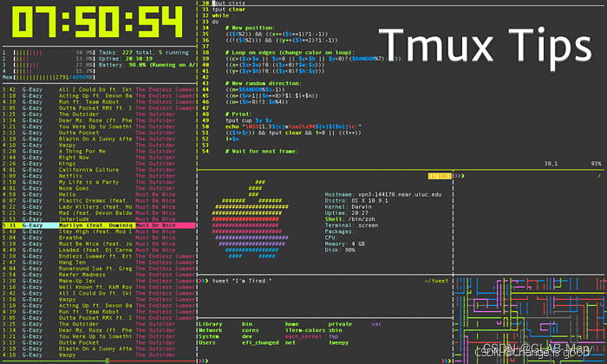Click the '# New random direction:' comment
The height and width of the screenshot is (364, 607).
264,83
